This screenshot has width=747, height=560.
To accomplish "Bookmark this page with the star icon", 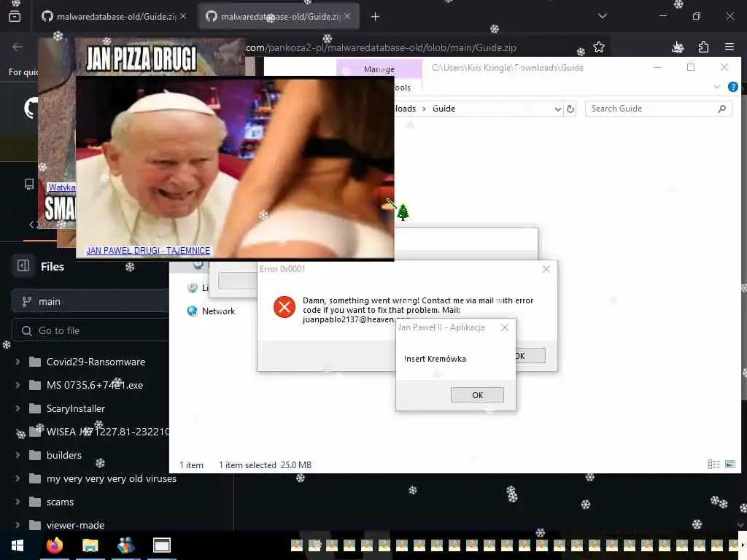I will pyautogui.click(x=599, y=47).
